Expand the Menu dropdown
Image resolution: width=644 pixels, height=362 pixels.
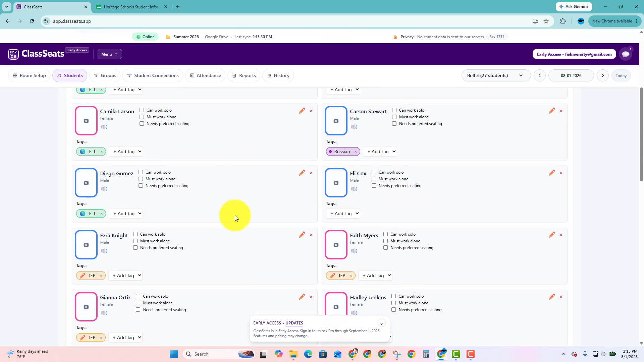(x=110, y=54)
